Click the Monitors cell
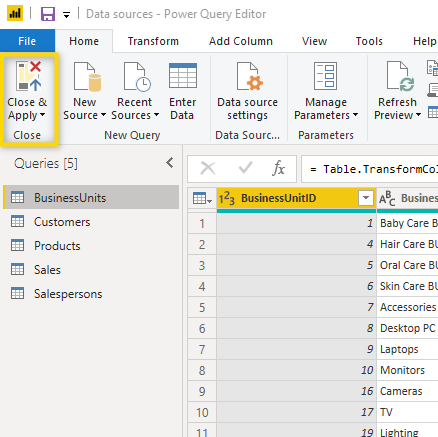The image size is (438, 437). pyautogui.click(x=407, y=370)
